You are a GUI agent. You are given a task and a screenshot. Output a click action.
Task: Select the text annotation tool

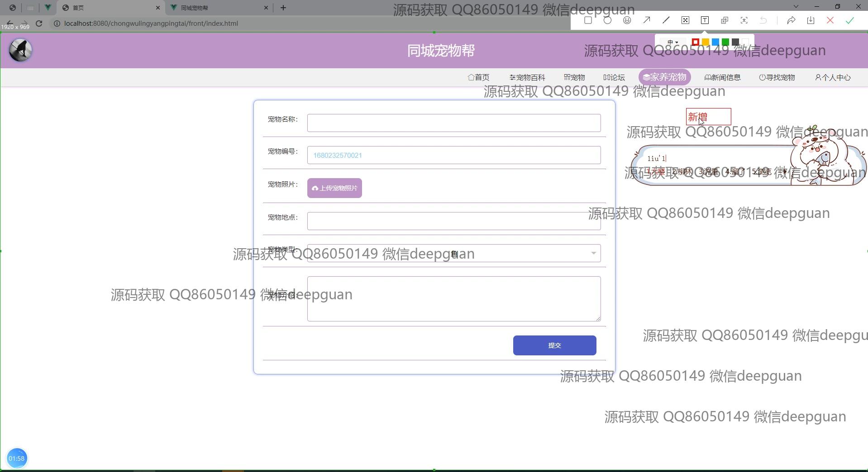pyautogui.click(x=705, y=20)
